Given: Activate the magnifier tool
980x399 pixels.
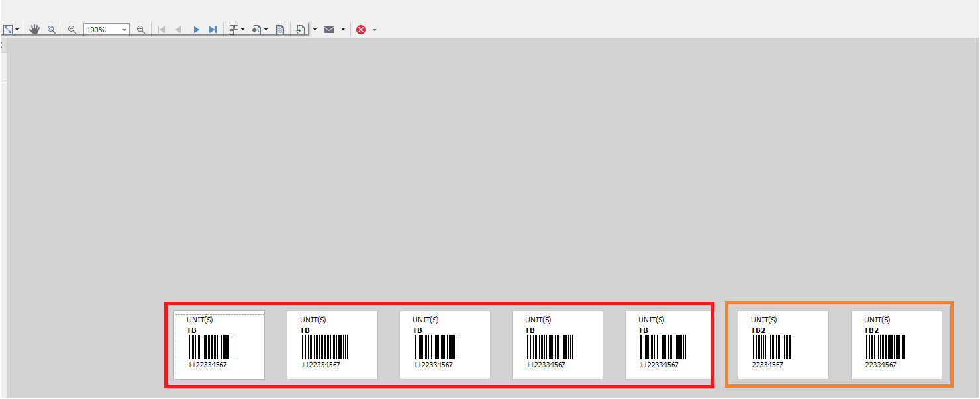Looking at the screenshot, I should [52, 30].
